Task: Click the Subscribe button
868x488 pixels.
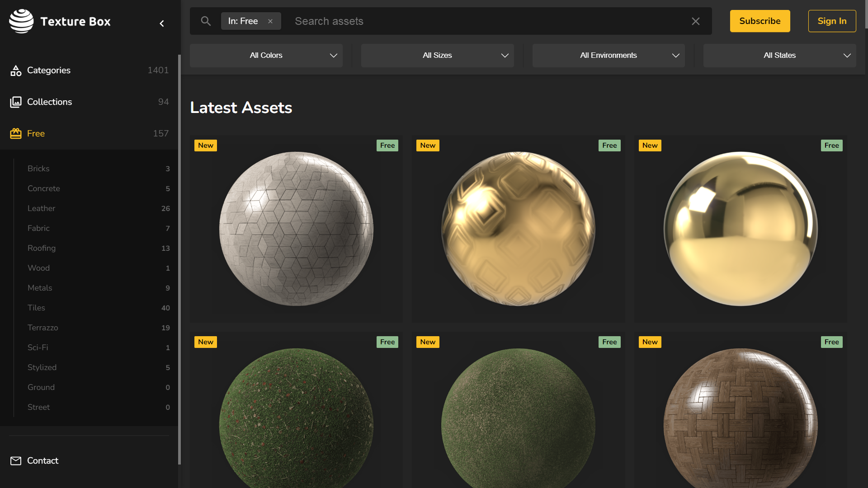Action: (x=760, y=21)
